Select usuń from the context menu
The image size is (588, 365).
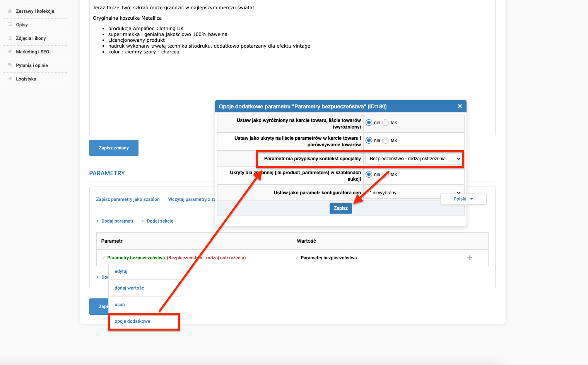coord(120,305)
